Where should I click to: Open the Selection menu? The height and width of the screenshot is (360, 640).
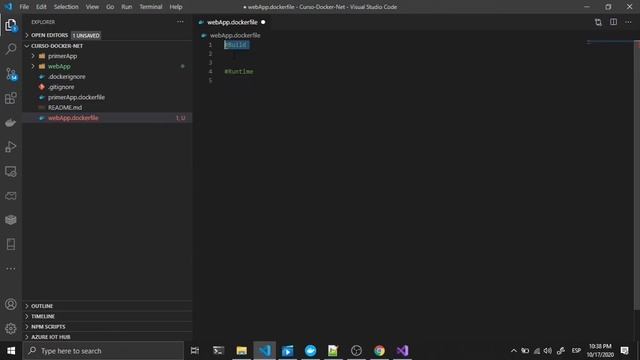[66, 7]
